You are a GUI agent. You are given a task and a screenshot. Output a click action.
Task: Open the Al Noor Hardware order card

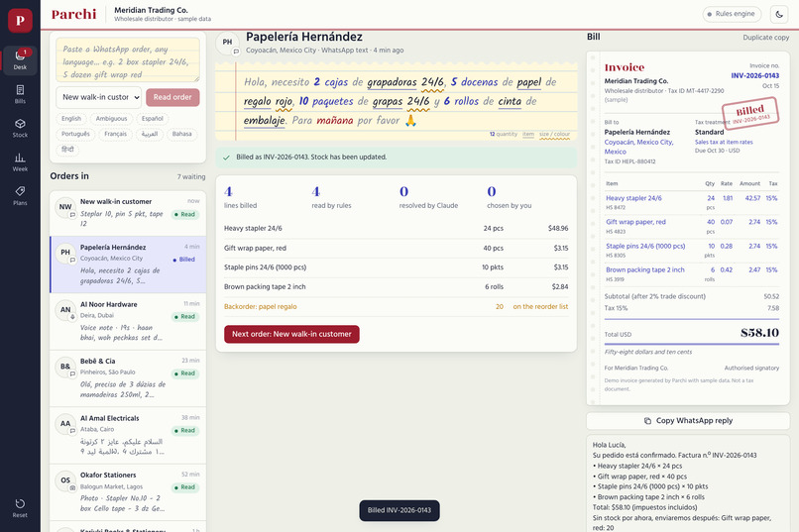coord(128,322)
